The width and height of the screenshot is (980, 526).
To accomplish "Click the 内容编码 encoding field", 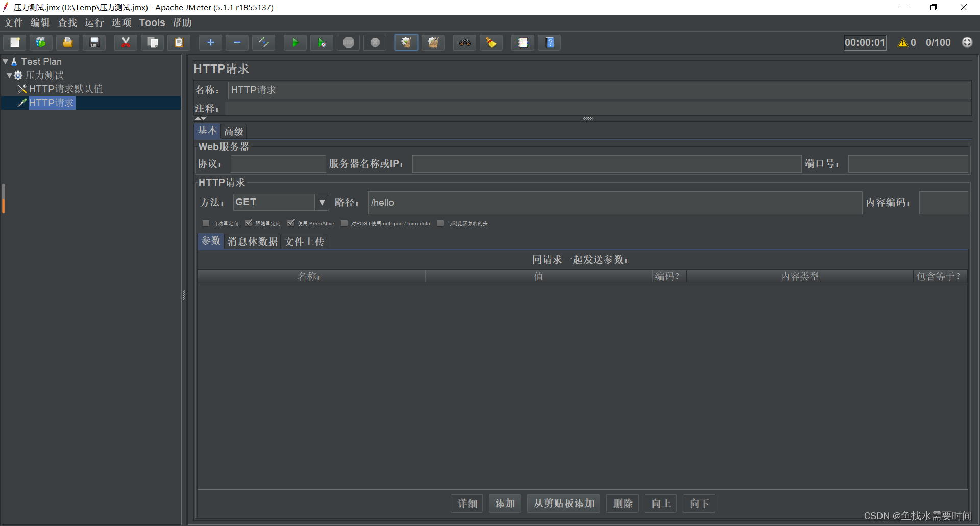I will 943,203.
